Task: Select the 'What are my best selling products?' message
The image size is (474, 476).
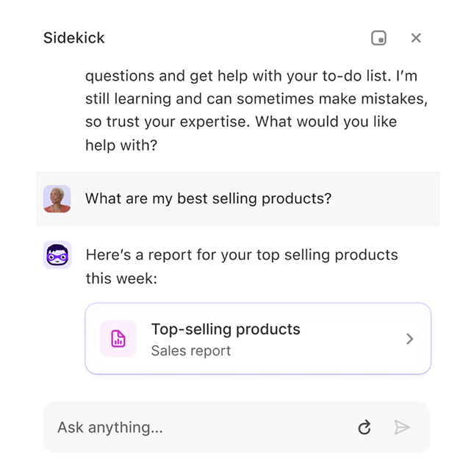Action: [208, 199]
